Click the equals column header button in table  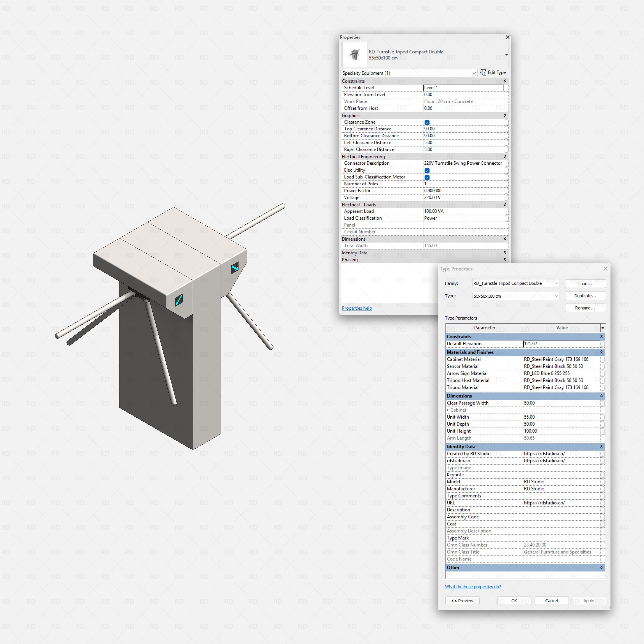(x=603, y=328)
